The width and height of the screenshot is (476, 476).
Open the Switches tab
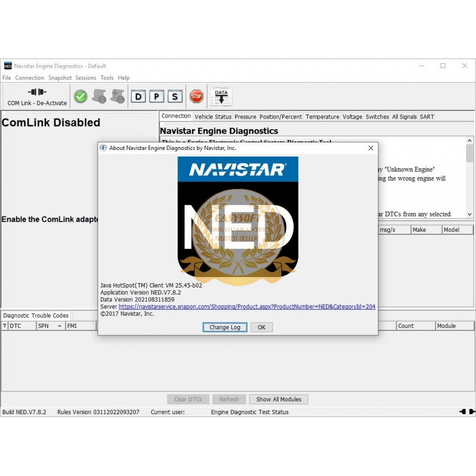(377, 117)
